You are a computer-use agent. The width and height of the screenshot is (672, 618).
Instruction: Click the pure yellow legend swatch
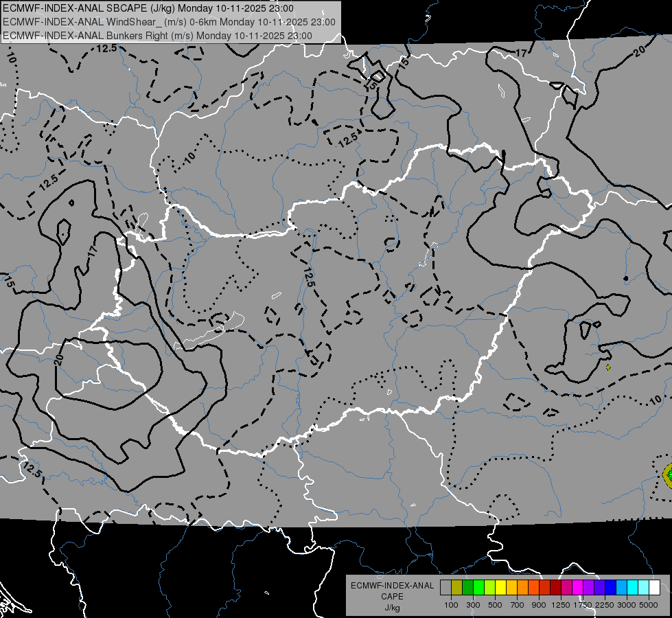click(x=500, y=587)
